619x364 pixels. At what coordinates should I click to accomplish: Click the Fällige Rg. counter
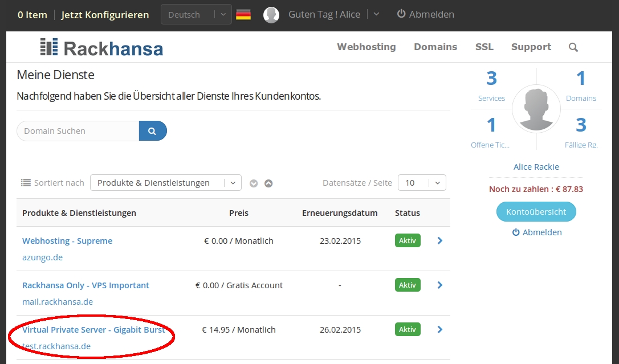coord(581,133)
